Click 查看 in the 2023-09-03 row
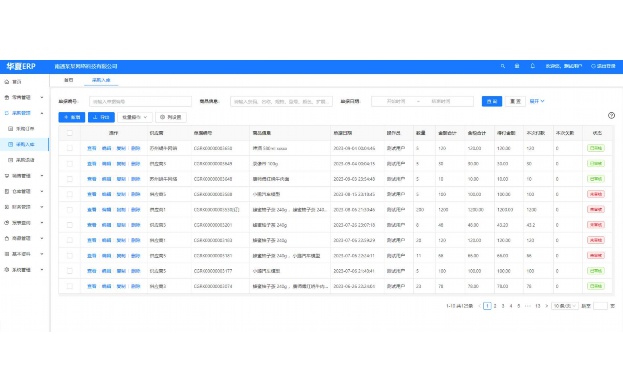Viewport: 623px width, 392px height. 92,179
